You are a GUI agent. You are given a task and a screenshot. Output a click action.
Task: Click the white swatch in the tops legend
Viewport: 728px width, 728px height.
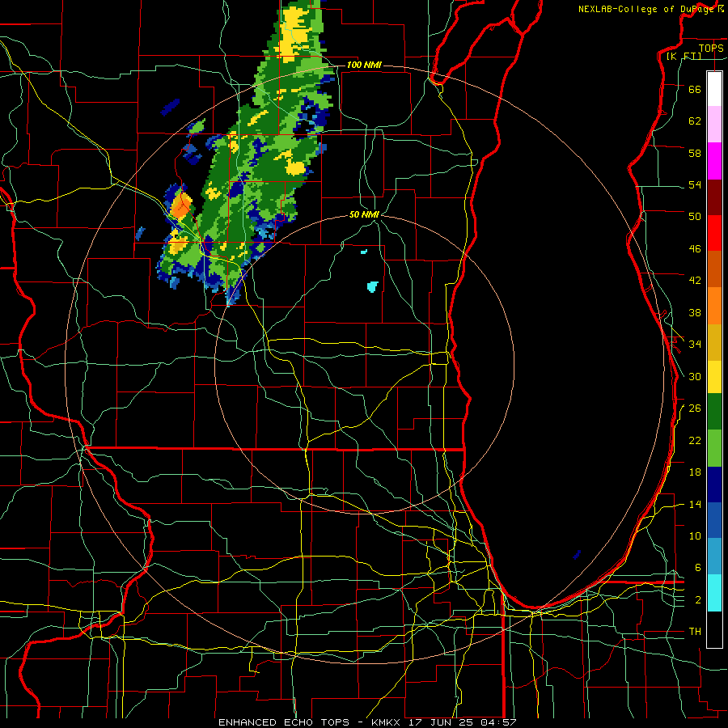tap(714, 89)
